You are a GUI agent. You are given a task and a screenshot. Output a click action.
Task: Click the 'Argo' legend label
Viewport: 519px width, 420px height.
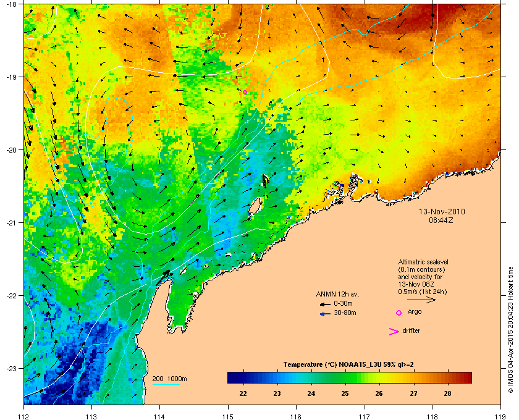pos(415,312)
